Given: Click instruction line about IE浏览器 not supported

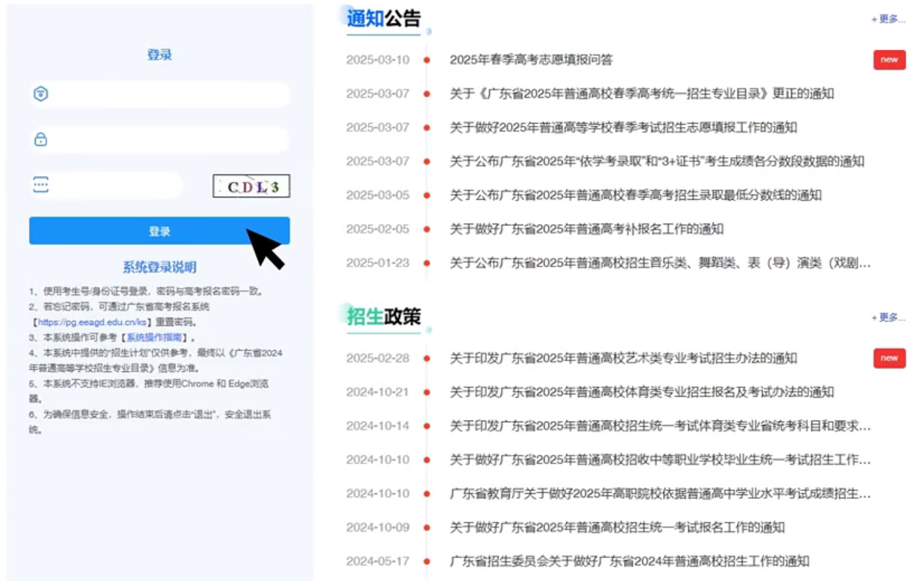Looking at the screenshot, I should coord(149,392).
